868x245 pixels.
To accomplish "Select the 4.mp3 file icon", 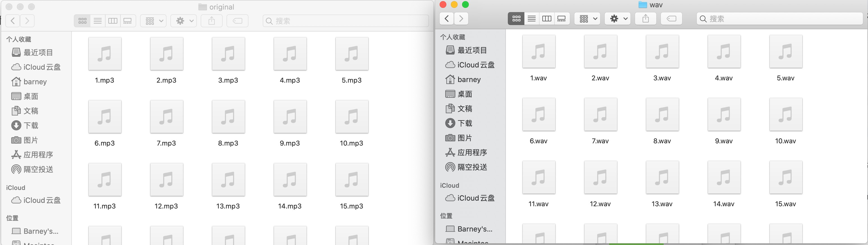I will tap(290, 54).
